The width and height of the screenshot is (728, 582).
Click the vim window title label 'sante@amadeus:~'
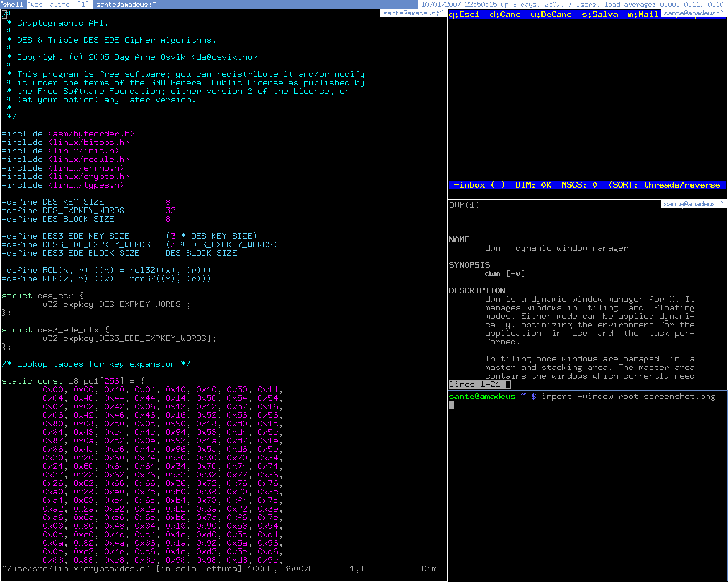coord(413,13)
